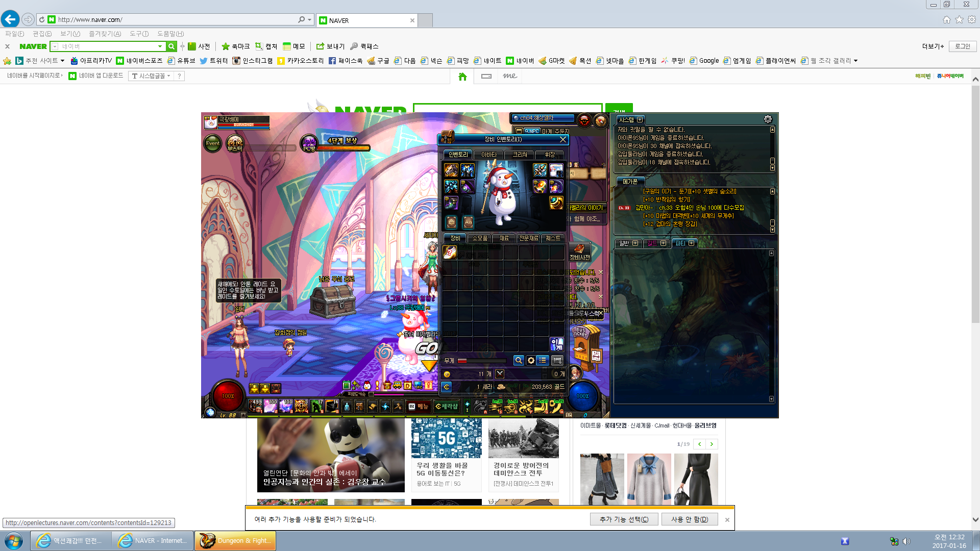Click the inventory list view icon

pos(543,360)
